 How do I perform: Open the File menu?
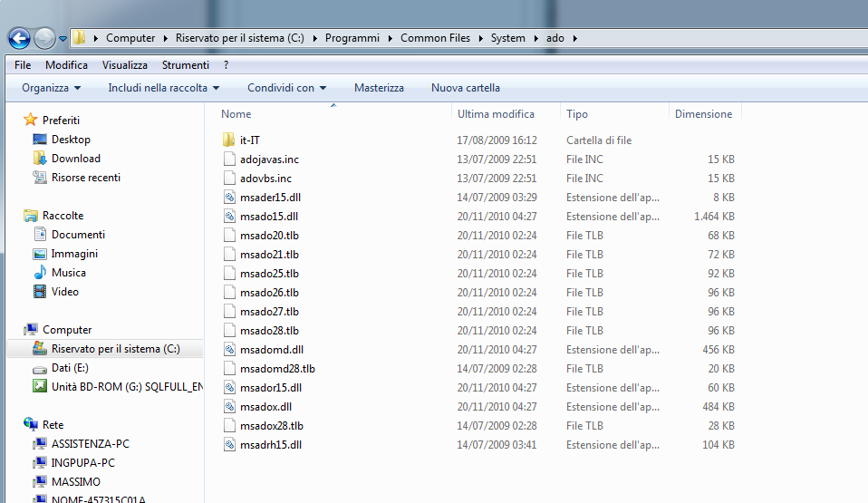pyautogui.click(x=23, y=65)
